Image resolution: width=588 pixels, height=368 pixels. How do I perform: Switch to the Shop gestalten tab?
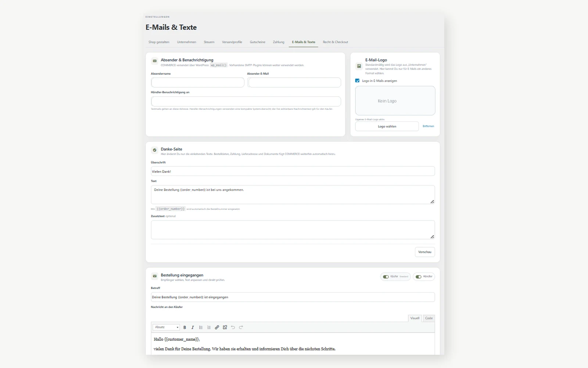point(159,42)
